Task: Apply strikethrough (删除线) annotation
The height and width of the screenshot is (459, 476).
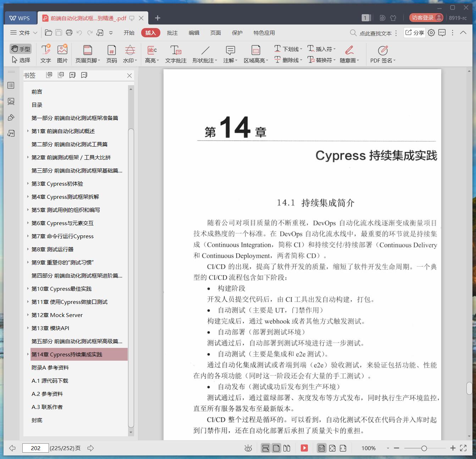Action: point(288,60)
